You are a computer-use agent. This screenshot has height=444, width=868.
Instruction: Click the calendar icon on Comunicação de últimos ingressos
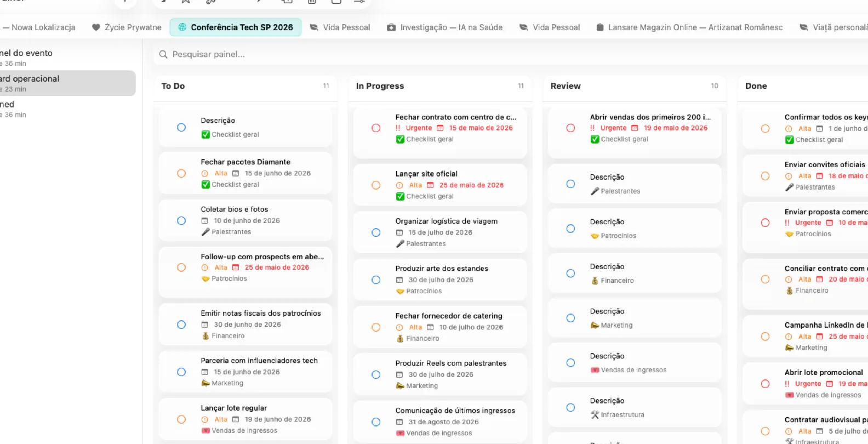coord(399,422)
